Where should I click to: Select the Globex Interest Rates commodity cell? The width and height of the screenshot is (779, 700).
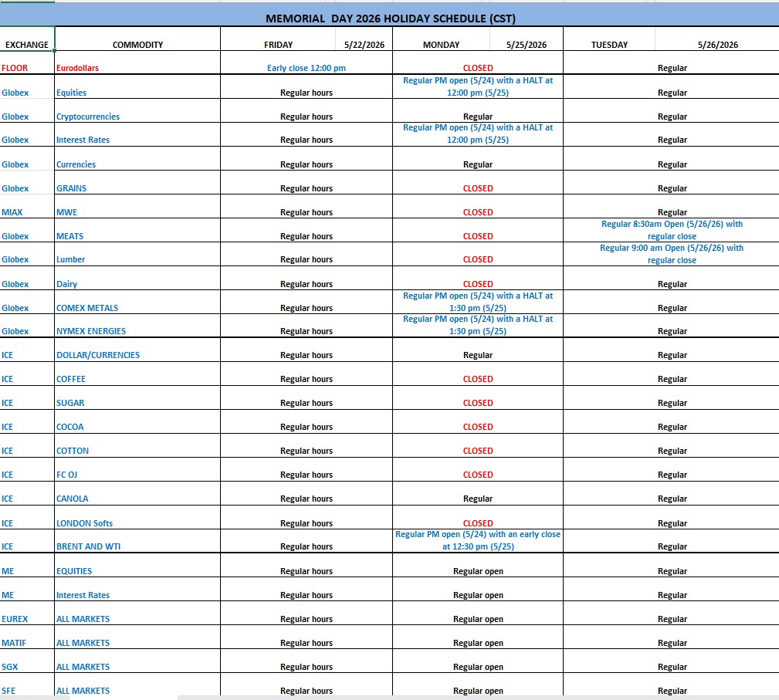(x=137, y=134)
